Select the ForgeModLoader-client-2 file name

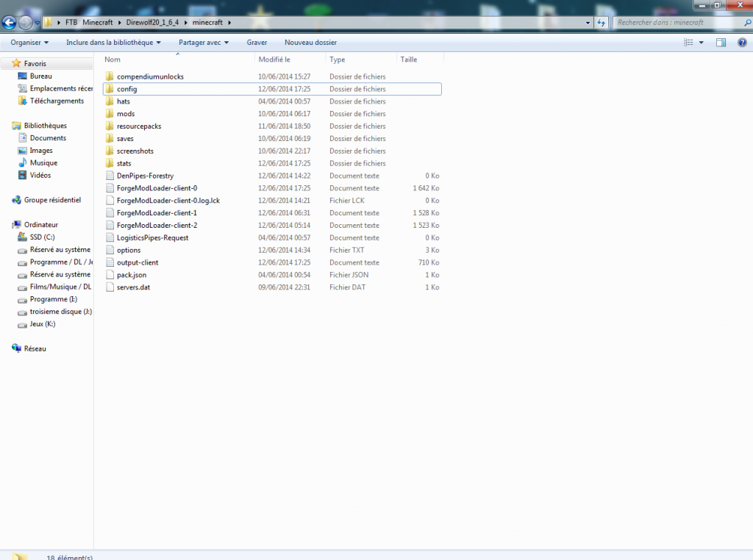coord(157,226)
